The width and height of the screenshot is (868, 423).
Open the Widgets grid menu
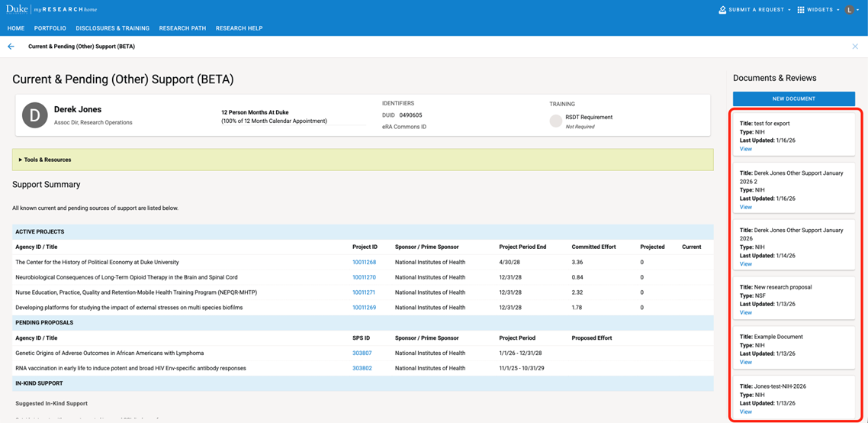click(801, 10)
